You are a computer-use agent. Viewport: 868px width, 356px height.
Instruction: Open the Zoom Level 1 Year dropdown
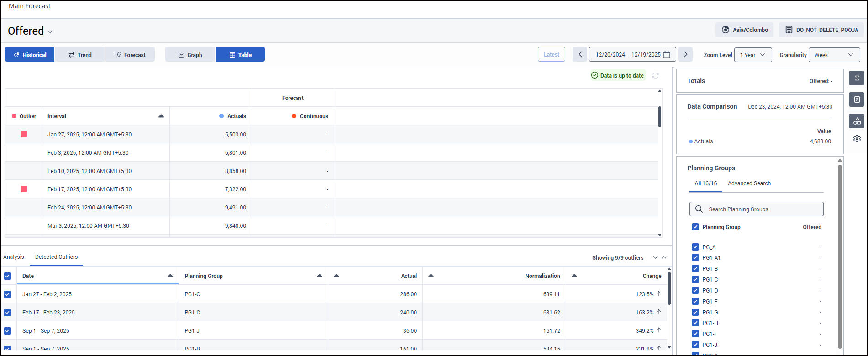753,55
